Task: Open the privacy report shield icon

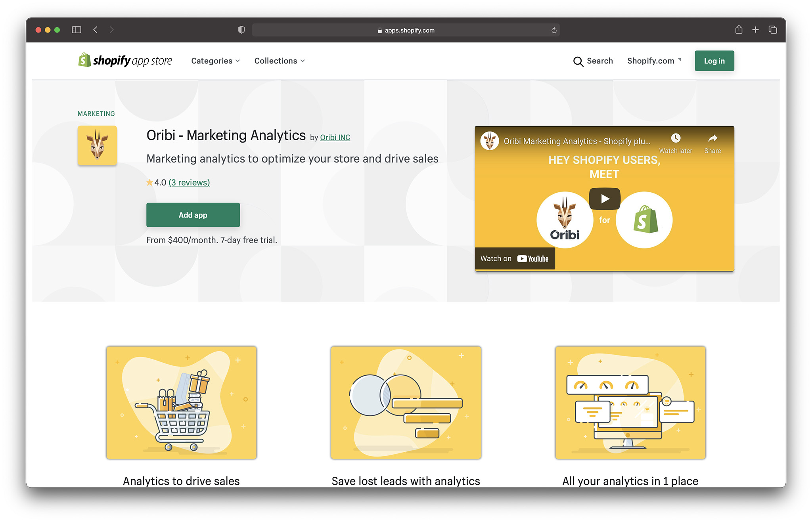Action: [x=241, y=30]
